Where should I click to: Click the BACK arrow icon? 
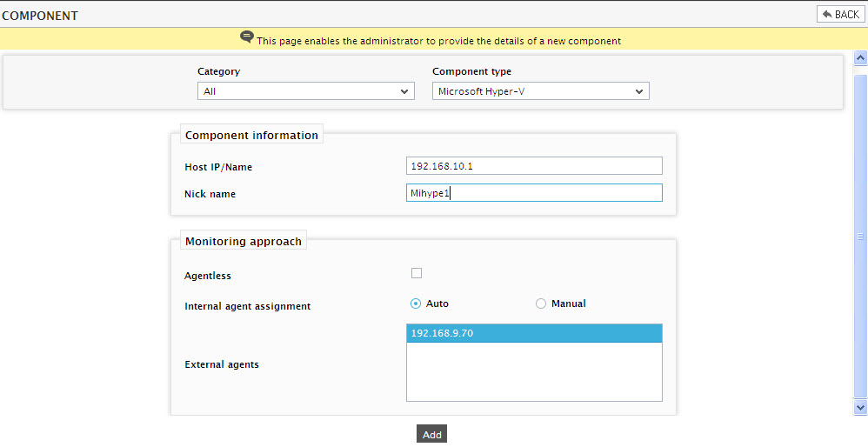click(828, 15)
